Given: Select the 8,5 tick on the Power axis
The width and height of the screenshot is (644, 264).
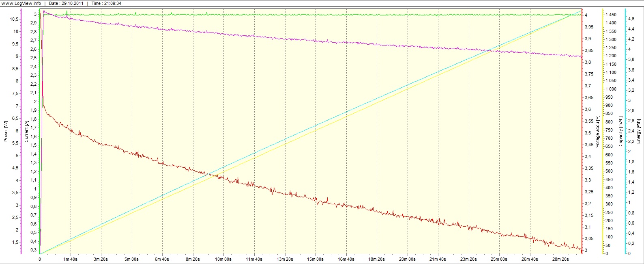Looking at the screenshot, I should 15,69.
